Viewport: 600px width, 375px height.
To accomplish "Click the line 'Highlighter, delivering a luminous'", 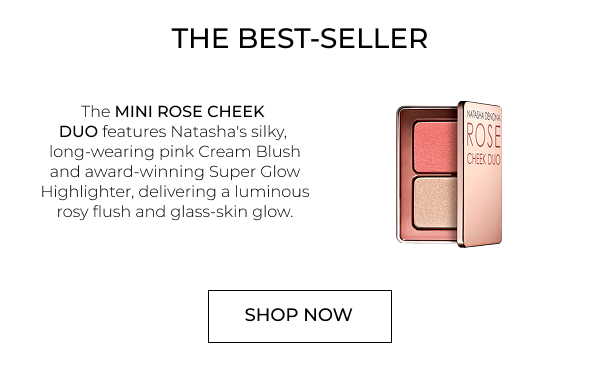I will (x=175, y=192).
